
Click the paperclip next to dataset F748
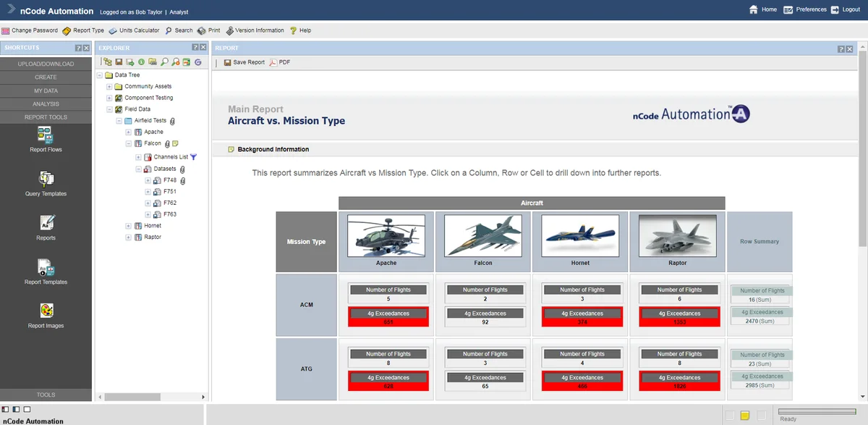coord(182,180)
